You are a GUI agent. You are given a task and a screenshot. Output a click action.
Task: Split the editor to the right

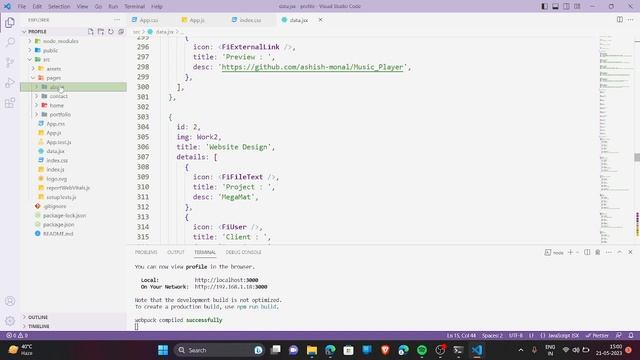(620, 20)
